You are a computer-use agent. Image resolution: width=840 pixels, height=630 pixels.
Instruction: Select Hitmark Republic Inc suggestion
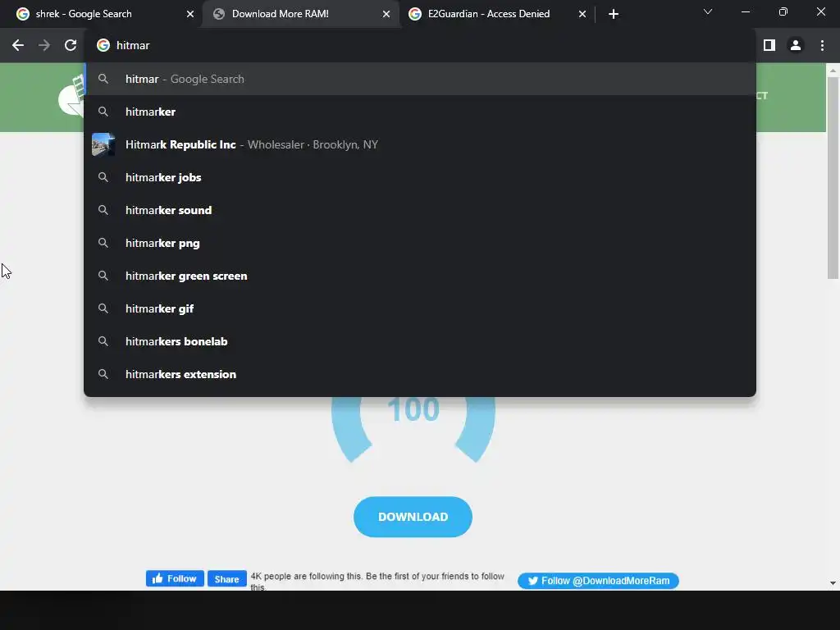point(421,144)
